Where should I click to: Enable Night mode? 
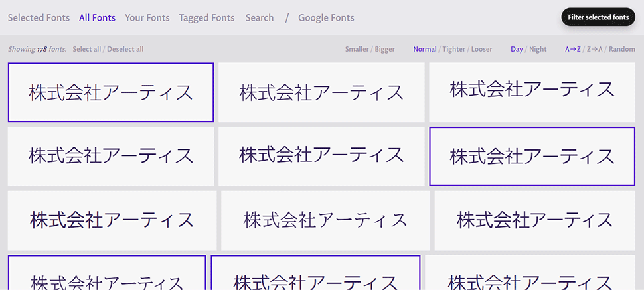point(538,49)
